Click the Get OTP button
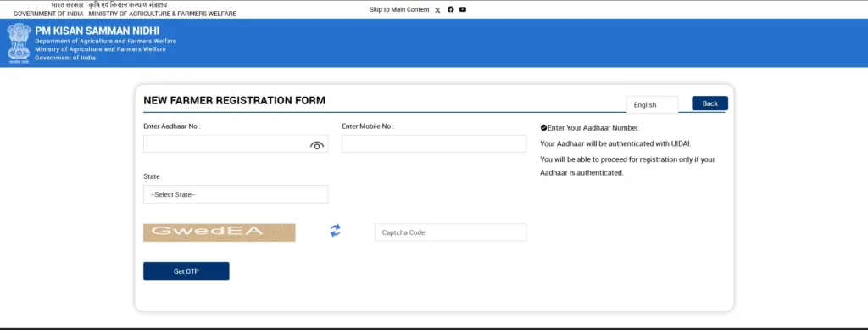The height and width of the screenshot is (330, 868). pos(186,271)
